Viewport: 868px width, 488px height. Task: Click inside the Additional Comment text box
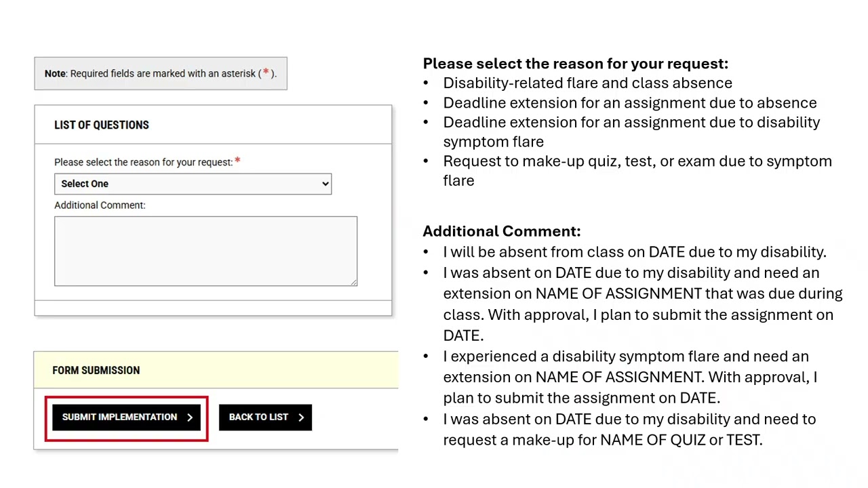click(205, 251)
